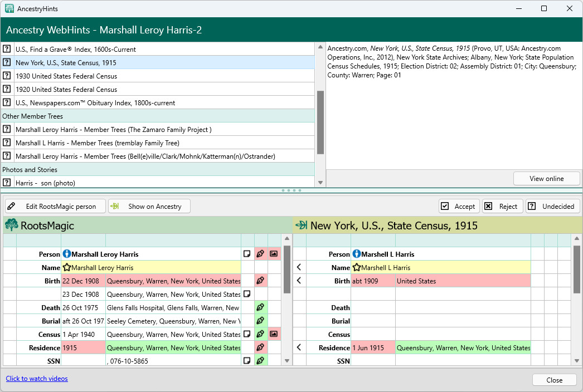Click the View online button

(x=546, y=179)
